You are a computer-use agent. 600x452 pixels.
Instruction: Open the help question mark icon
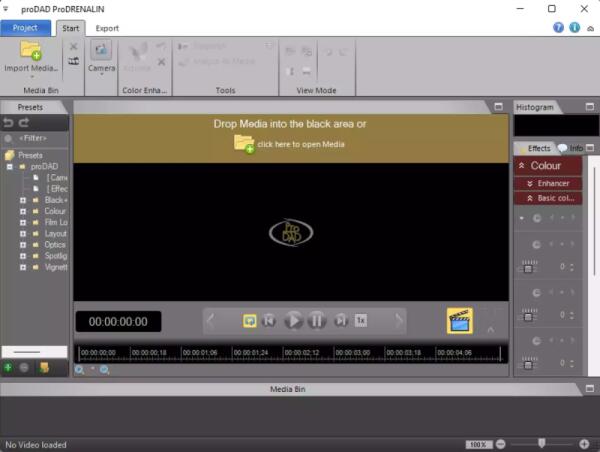pos(558,28)
